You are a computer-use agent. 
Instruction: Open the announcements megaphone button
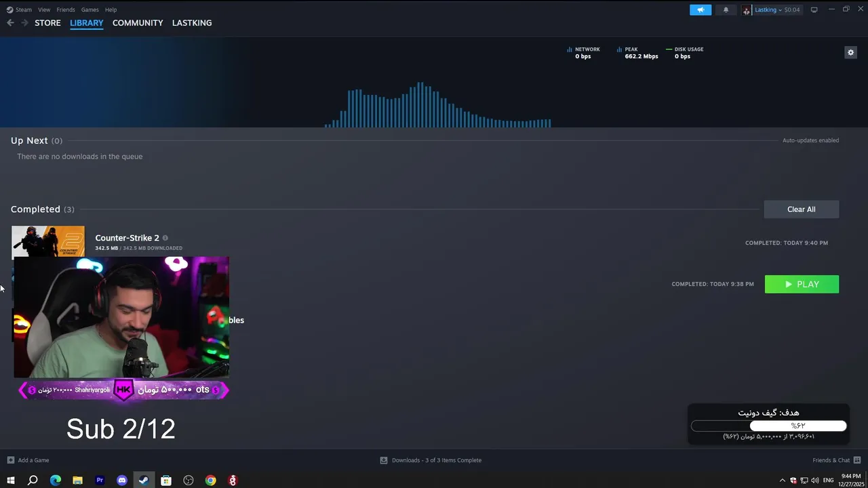701,9
